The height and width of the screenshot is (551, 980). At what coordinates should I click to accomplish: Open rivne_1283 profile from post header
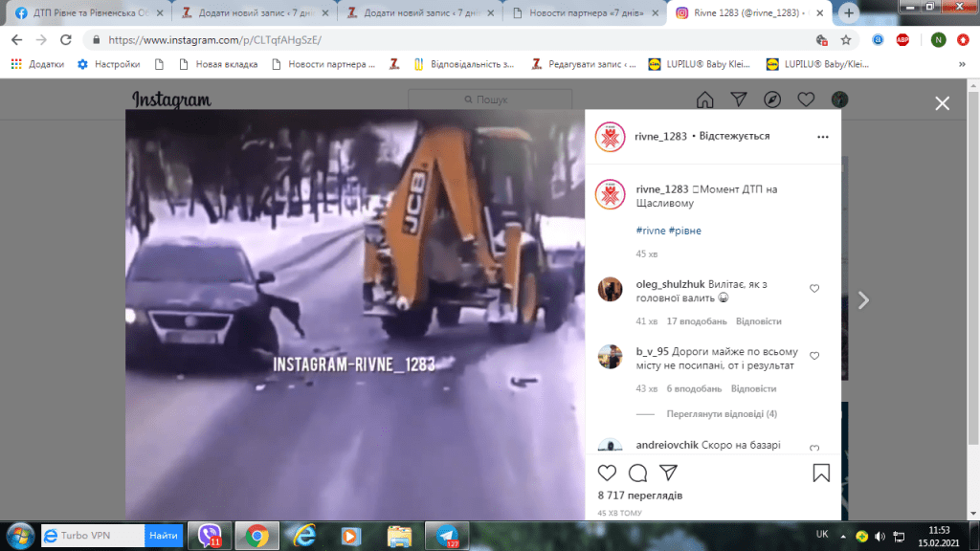(x=660, y=136)
